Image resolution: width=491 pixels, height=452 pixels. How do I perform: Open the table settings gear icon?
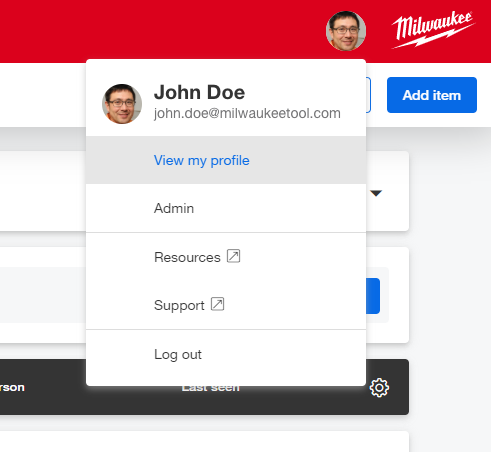(x=379, y=388)
